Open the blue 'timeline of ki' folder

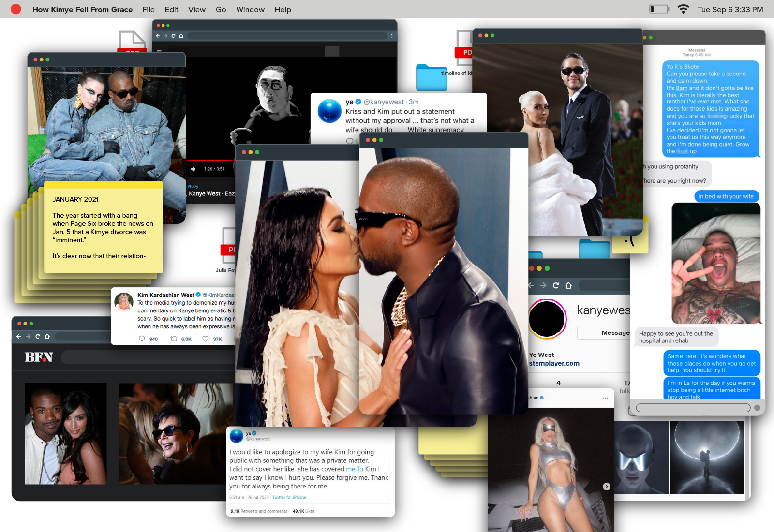pyautogui.click(x=432, y=78)
